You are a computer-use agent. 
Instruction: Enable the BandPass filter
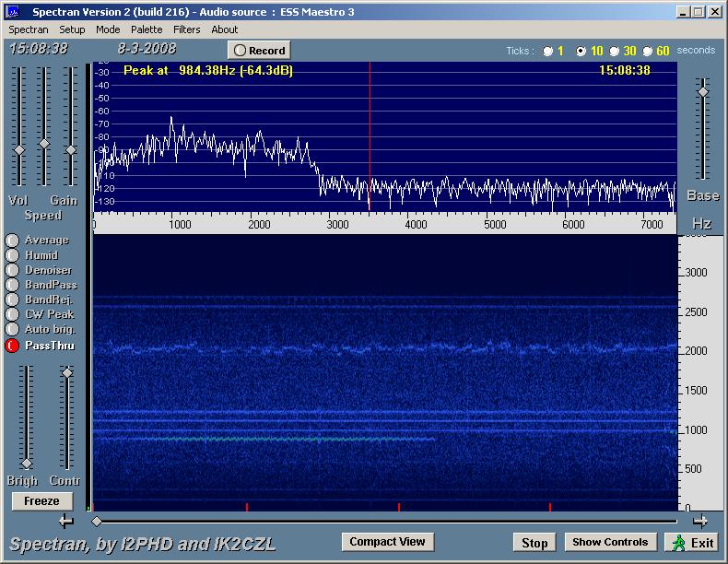[12, 285]
